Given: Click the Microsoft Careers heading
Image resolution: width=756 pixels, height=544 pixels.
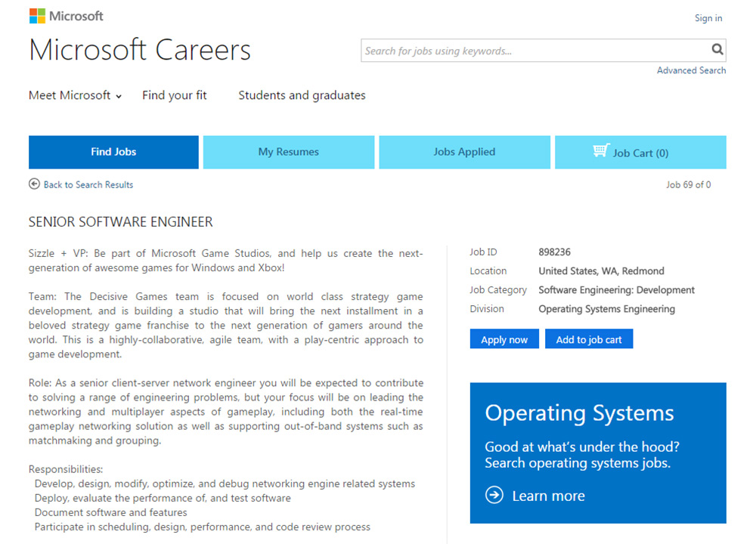Looking at the screenshot, I should [x=140, y=50].
